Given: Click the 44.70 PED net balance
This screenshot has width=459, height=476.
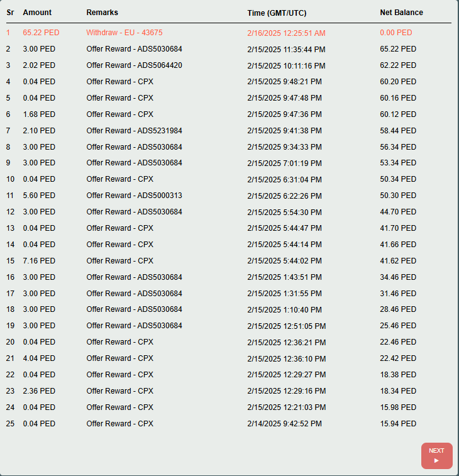Looking at the screenshot, I should pyautogui.click(x=397, y=211).
